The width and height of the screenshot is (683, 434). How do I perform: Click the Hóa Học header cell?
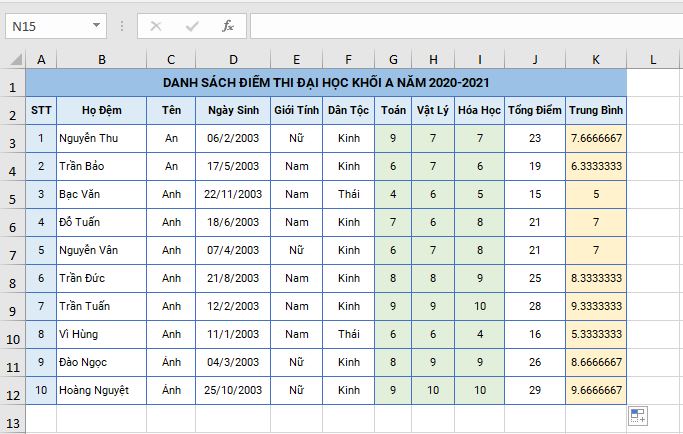coord(479,110)
